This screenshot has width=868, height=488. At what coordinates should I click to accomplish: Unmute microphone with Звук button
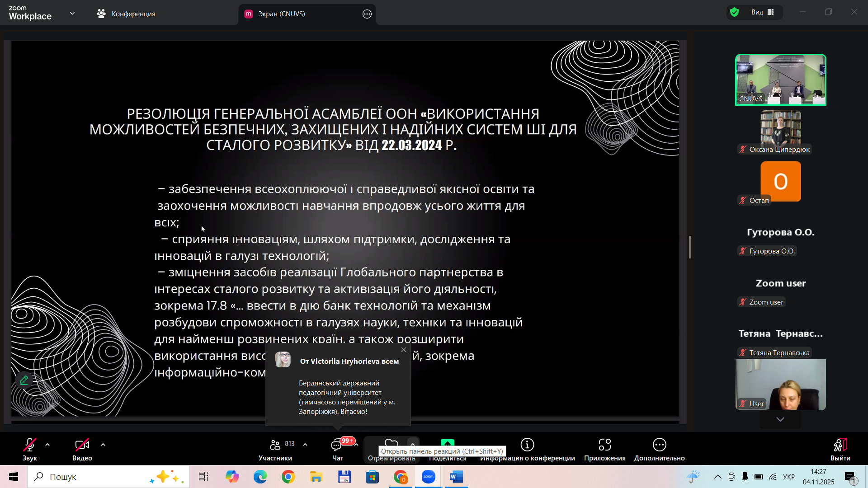30,450
